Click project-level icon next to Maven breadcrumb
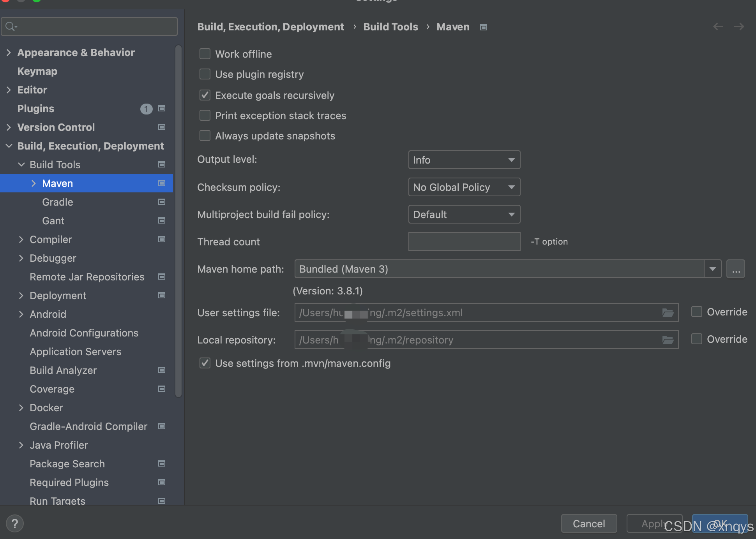 pyautogui.click(x=484, y=27)
